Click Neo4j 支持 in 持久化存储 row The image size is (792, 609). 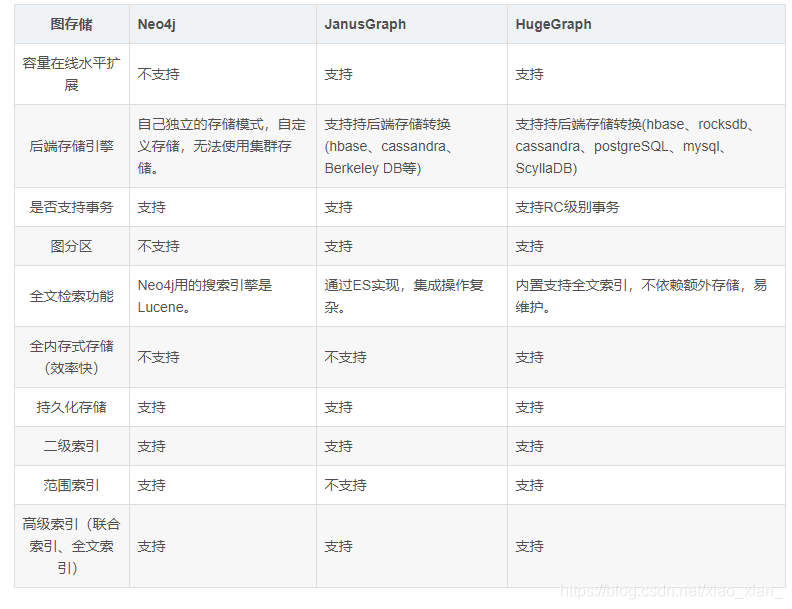coord(152,407)
